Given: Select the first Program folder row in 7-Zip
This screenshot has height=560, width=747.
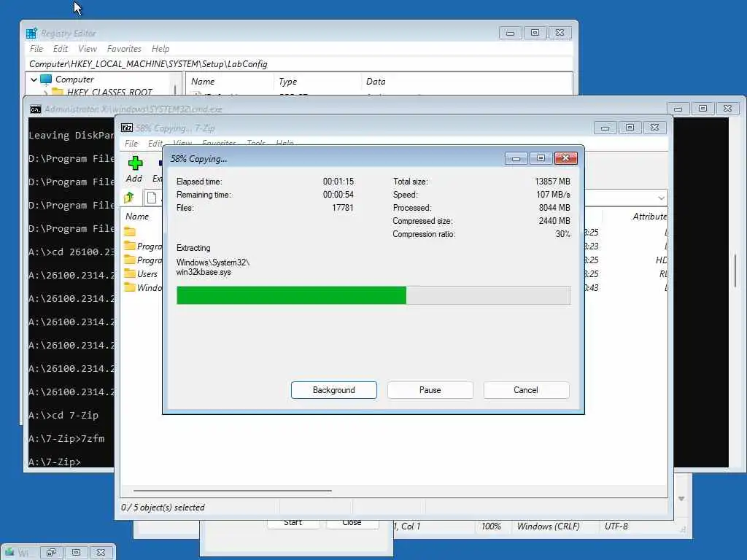Looking at the screenshot, I should click(x=142, y=246).
